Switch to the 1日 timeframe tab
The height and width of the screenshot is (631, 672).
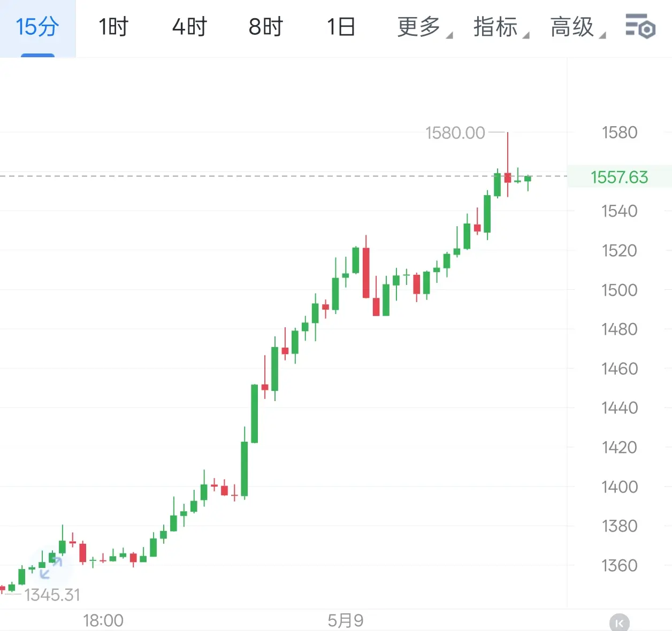341,27
